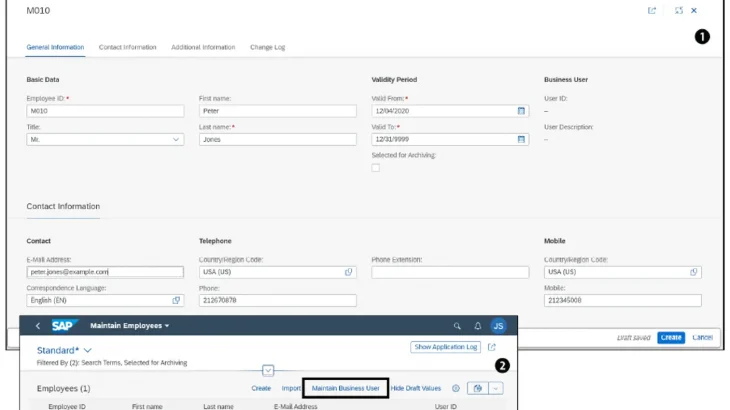
Task: Switch to the Contact Information tab
Action: click(127, 47)
